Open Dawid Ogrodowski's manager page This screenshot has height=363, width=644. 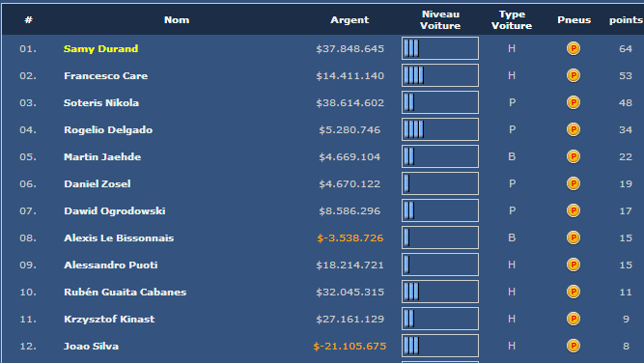point(115,211)
